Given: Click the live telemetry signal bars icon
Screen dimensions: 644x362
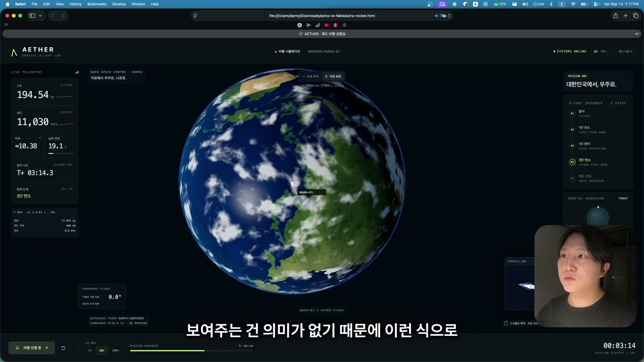Looking at the screenshot, I should point(77,72).
